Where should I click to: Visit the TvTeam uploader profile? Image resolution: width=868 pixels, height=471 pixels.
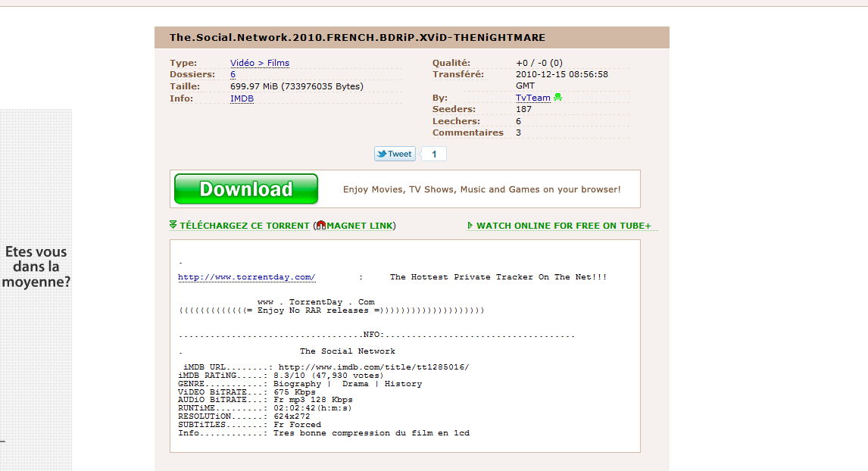pos(533,98)
